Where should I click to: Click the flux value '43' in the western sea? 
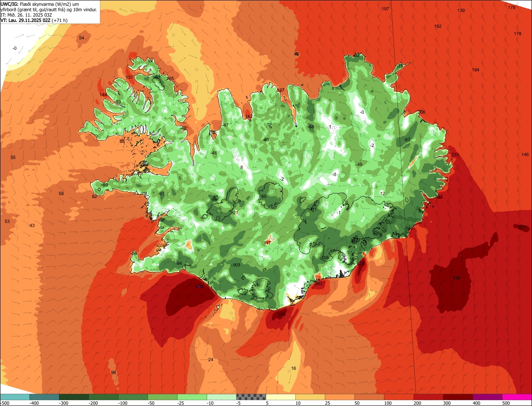click(x=32, y=226)
